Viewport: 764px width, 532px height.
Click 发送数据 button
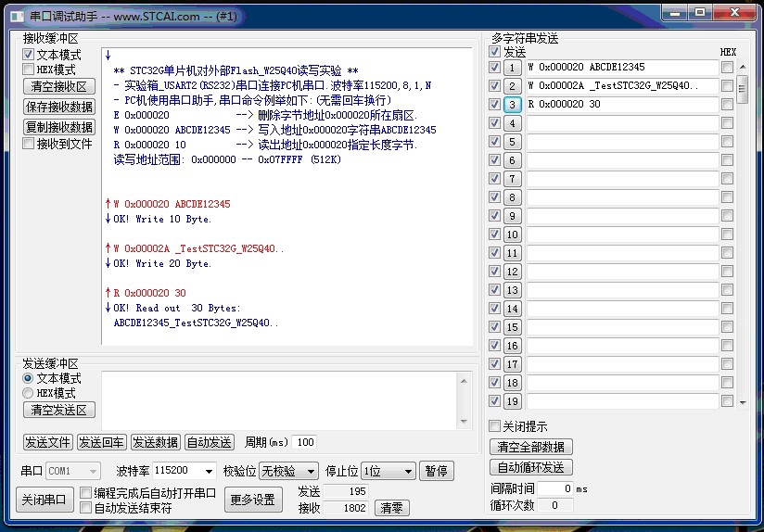pos(156,442)
